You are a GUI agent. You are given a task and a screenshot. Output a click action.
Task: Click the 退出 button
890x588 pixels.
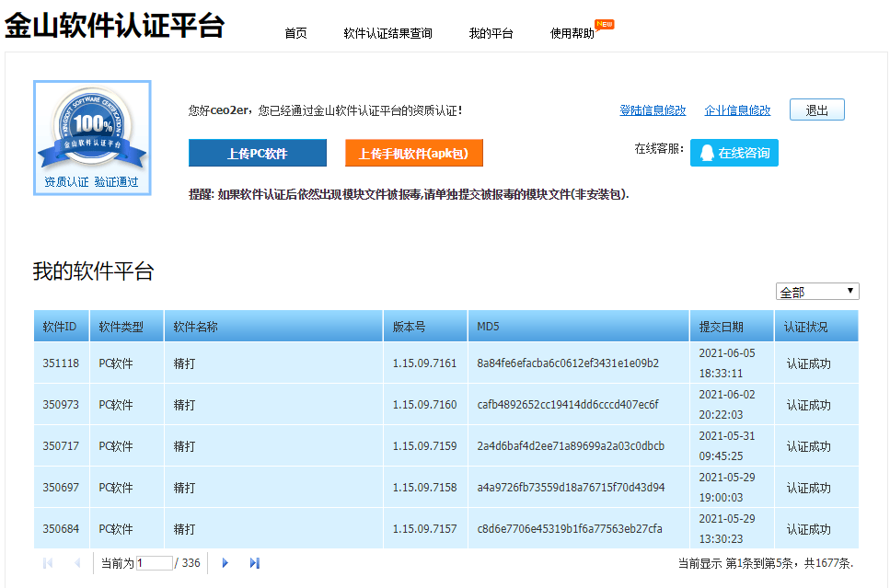[x=816, y=110]
